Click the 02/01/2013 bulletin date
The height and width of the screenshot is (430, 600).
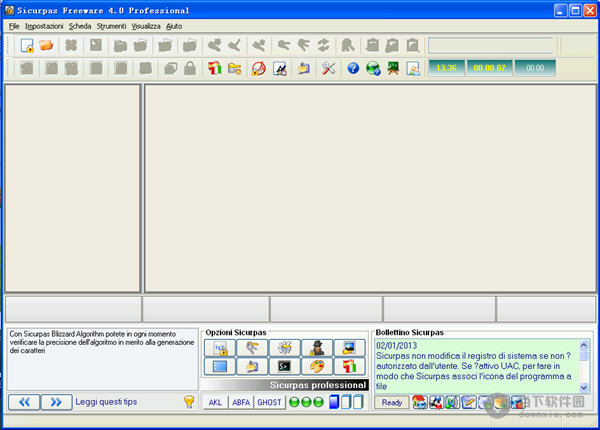pyautogui.click(x=396, y=345)
